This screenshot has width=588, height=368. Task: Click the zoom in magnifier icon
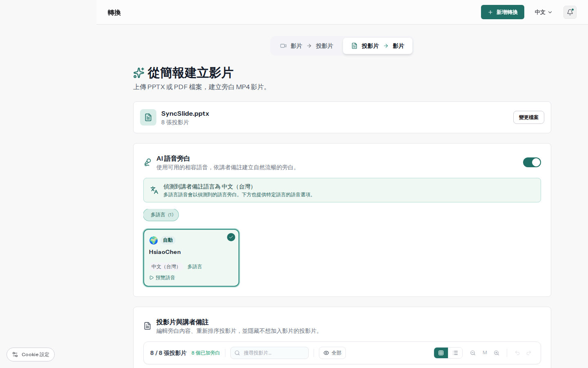pos(497,353)
